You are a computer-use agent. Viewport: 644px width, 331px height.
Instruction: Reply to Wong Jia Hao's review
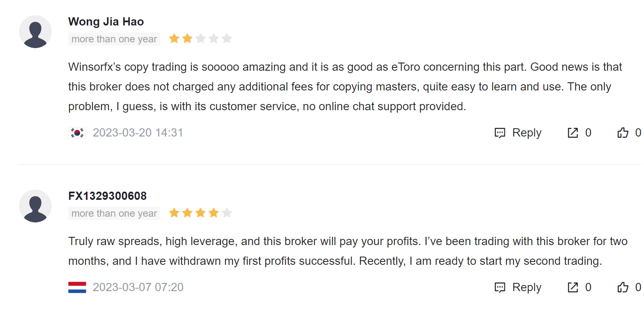[x=518, y=133]
